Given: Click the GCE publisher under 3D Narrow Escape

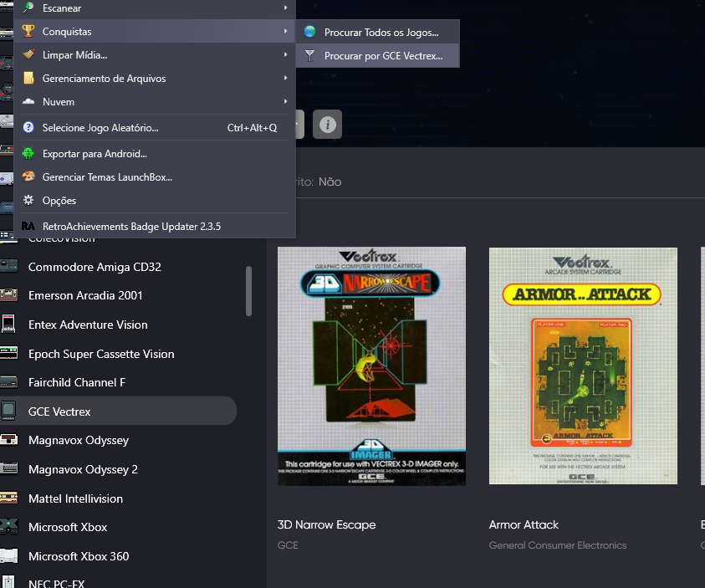Looking at the screenshot, I should tap(288, 545).
